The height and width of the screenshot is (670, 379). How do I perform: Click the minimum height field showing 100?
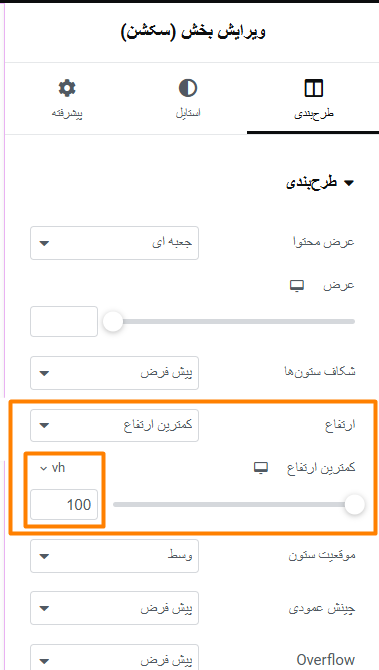[64, 505]
